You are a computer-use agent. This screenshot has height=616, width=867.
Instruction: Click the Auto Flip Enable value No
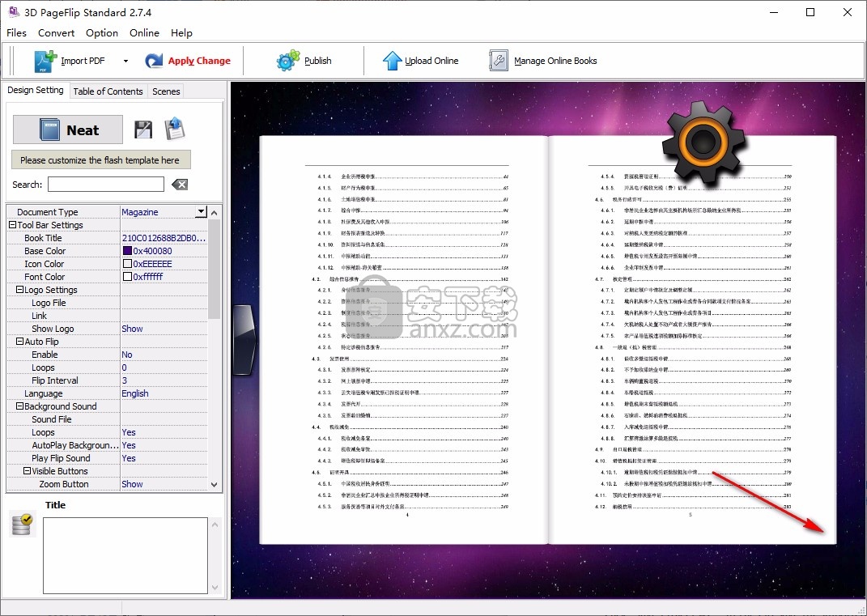(x=126, y=355)
